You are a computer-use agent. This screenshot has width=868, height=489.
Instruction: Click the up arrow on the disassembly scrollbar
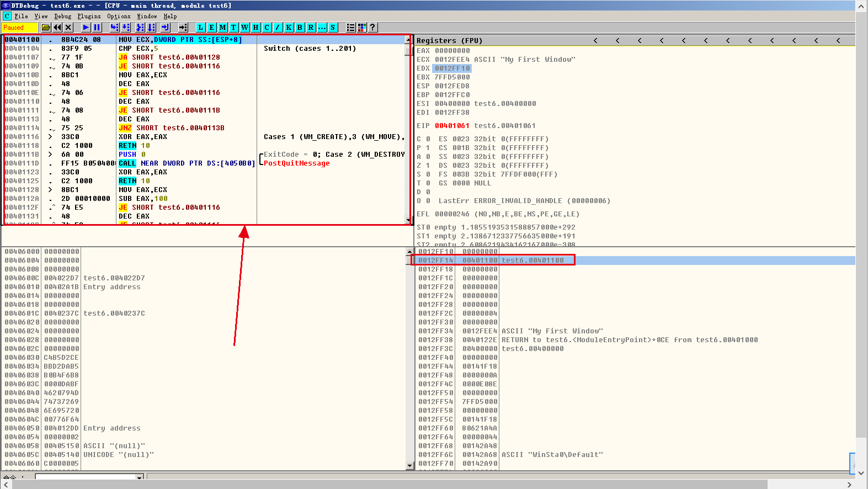(408, 40)
